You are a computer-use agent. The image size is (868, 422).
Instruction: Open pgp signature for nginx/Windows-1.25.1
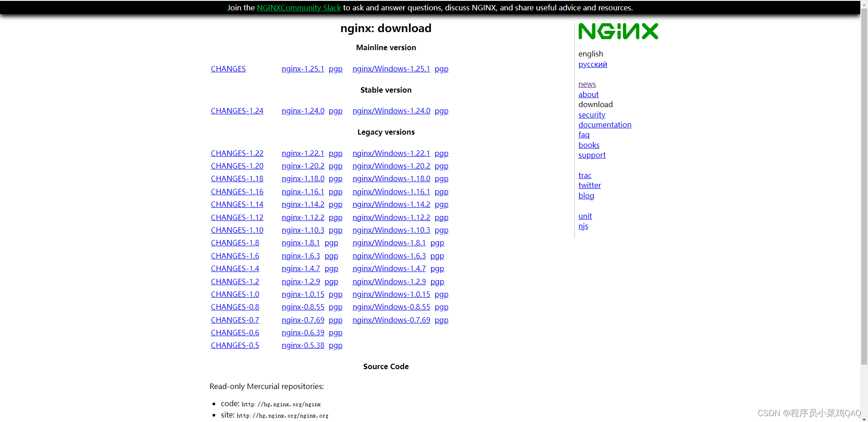tap(442, 69)
